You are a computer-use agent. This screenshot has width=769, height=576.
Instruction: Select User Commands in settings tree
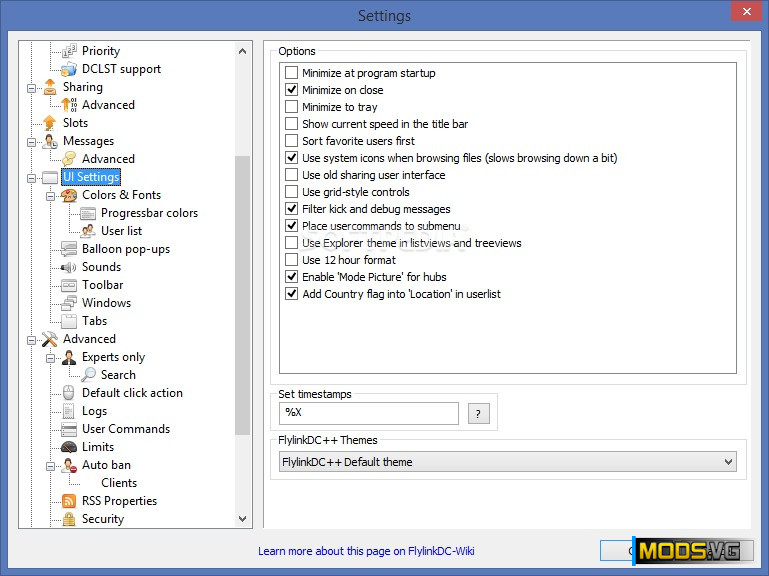click(x=125, y=429)
